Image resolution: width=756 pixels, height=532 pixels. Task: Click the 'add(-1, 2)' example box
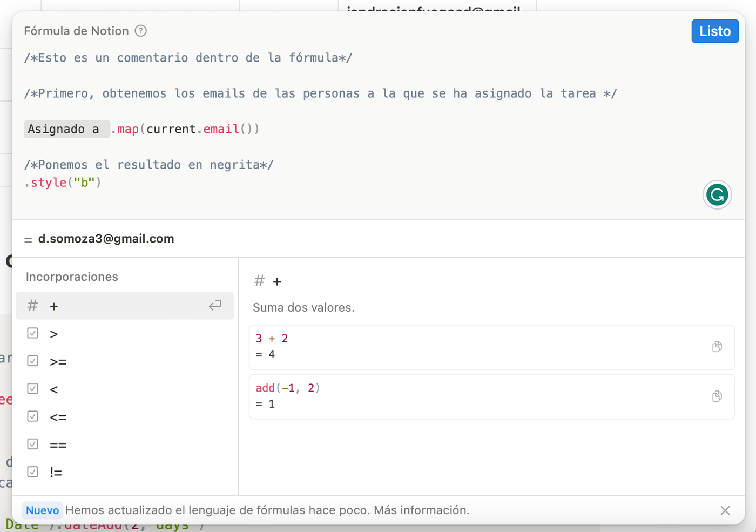pos(491,397)
